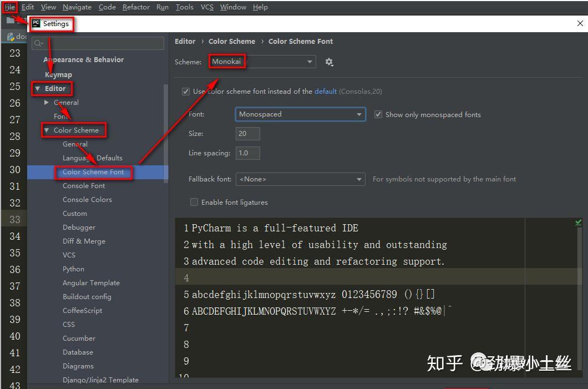
Task: Open the VCS menu
Action: pyautogui.click(x=207, y=7)
